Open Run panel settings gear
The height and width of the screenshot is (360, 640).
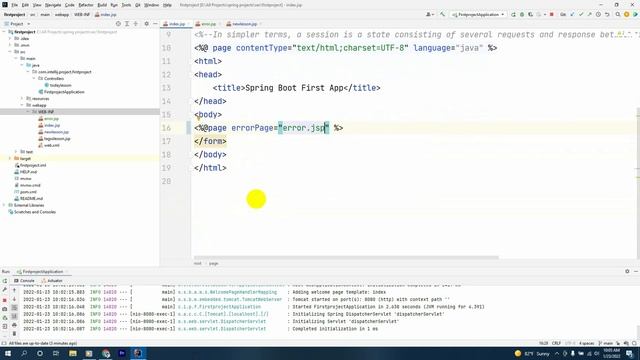(627, 271)
